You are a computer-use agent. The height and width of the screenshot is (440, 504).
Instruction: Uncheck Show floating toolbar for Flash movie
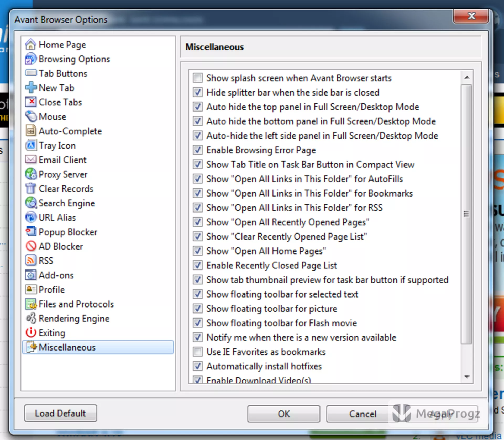pyautogui.click(x=197, y=323)
